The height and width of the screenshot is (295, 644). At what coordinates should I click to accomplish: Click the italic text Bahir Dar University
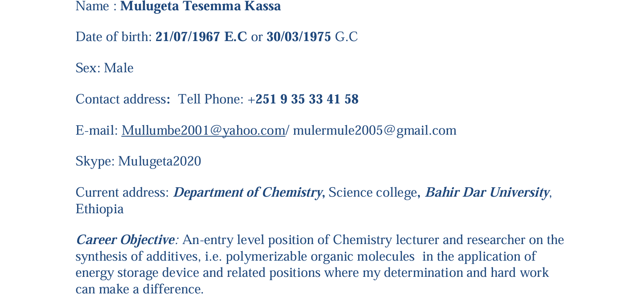[487, 193]
